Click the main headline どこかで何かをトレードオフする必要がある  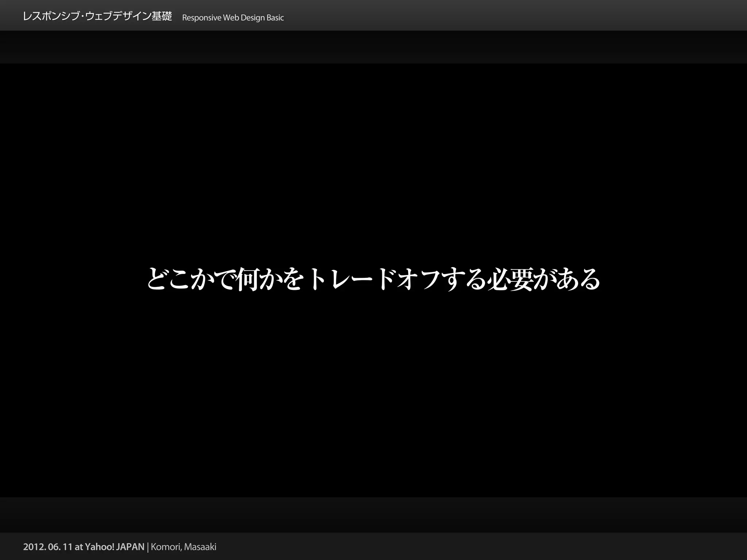pos(373,280)
